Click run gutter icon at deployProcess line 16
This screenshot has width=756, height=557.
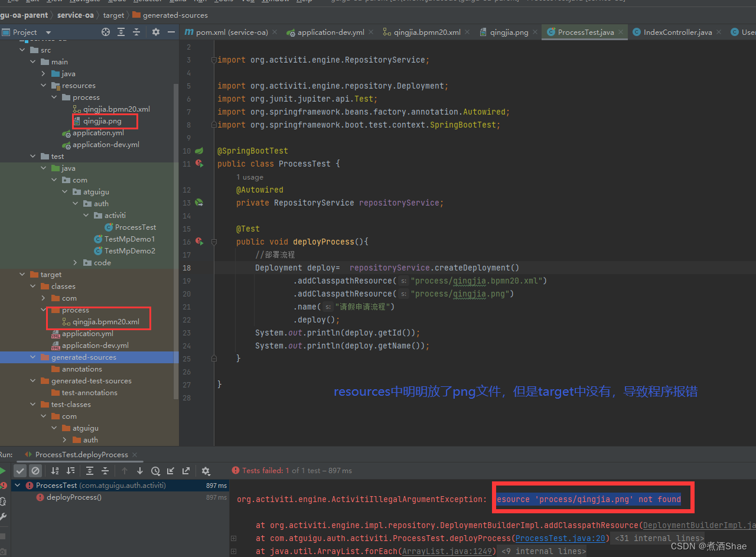(199, 242)
